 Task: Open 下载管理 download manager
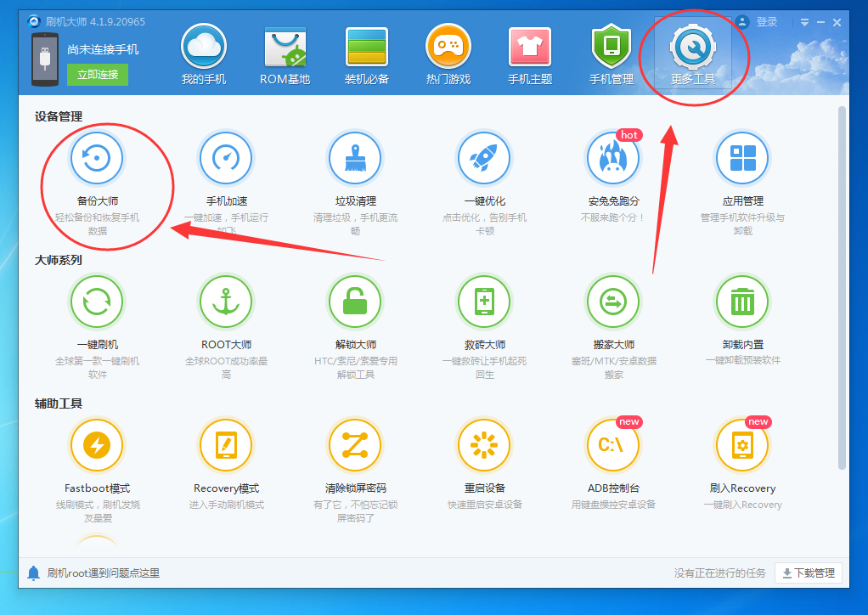(808, 573)
